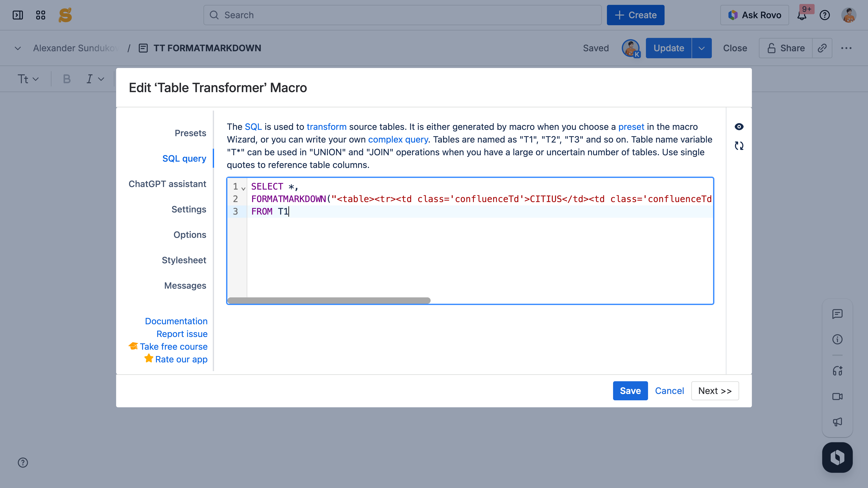Save the Table Transformer macro
This screenshot has height=488, width=868.
[x=630, y=391]
